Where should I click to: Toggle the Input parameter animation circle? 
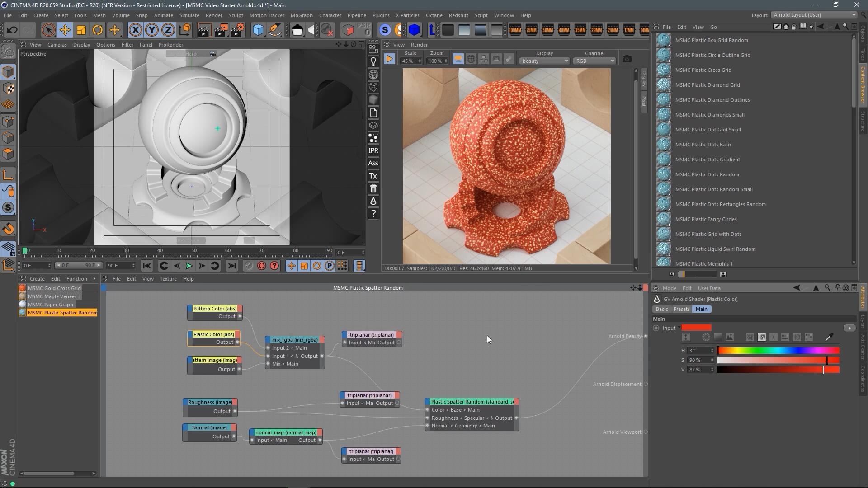click(x=656, y=328)
